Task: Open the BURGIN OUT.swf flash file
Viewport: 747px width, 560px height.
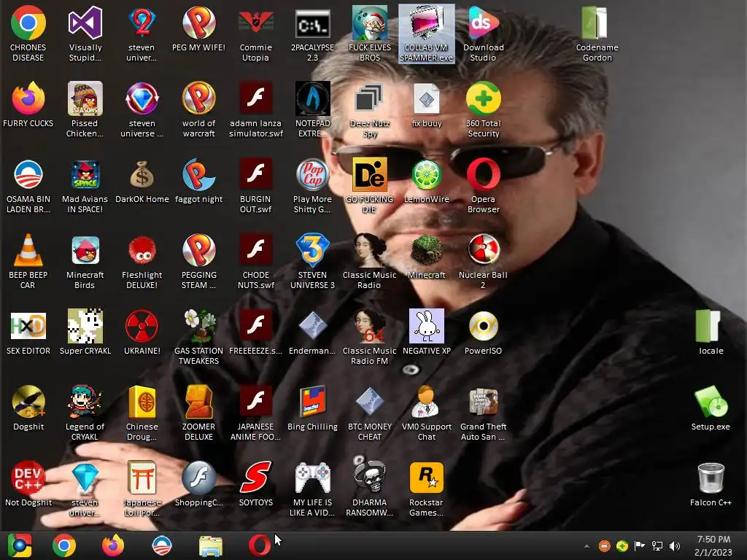Action: click(256, 174)
